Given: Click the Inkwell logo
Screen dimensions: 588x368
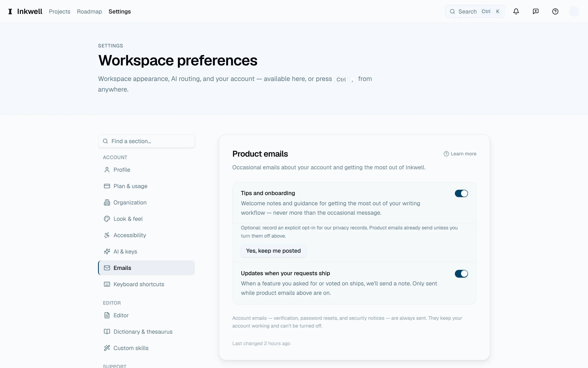Looking at the screenshot, I should coord(25,11).
